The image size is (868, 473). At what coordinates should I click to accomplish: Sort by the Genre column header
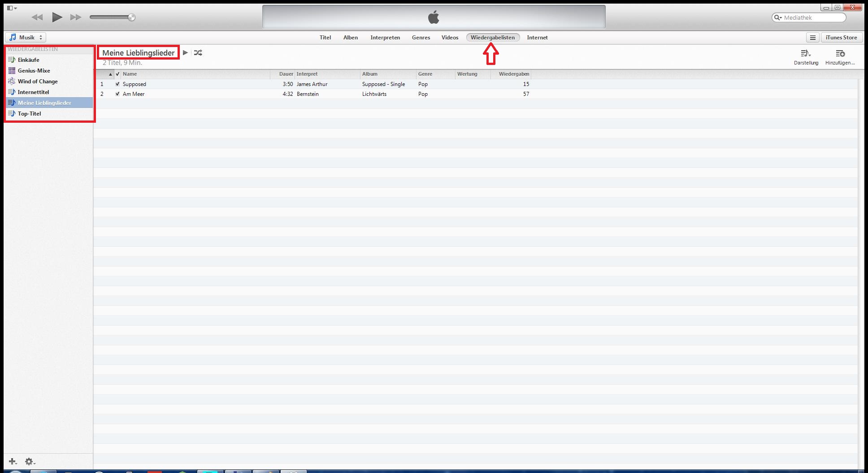pyautogui.click(x=436, y=74)
